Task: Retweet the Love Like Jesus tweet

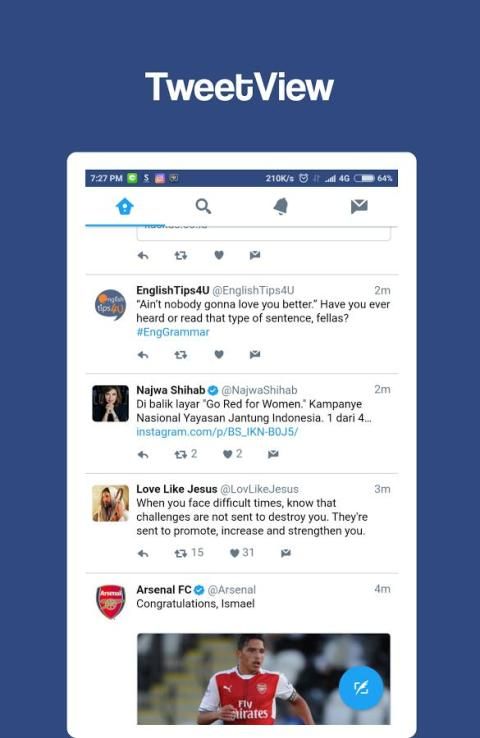Action: pyautogui.click(x=189, y=553)
